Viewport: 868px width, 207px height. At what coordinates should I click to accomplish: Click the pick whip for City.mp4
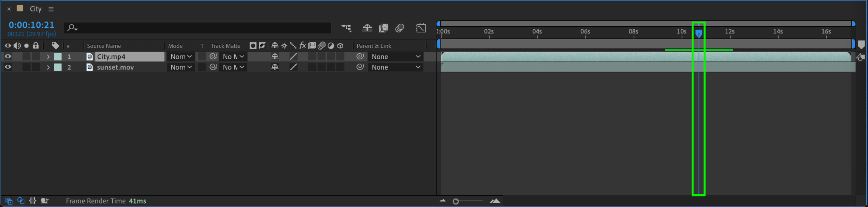[360, 56]
